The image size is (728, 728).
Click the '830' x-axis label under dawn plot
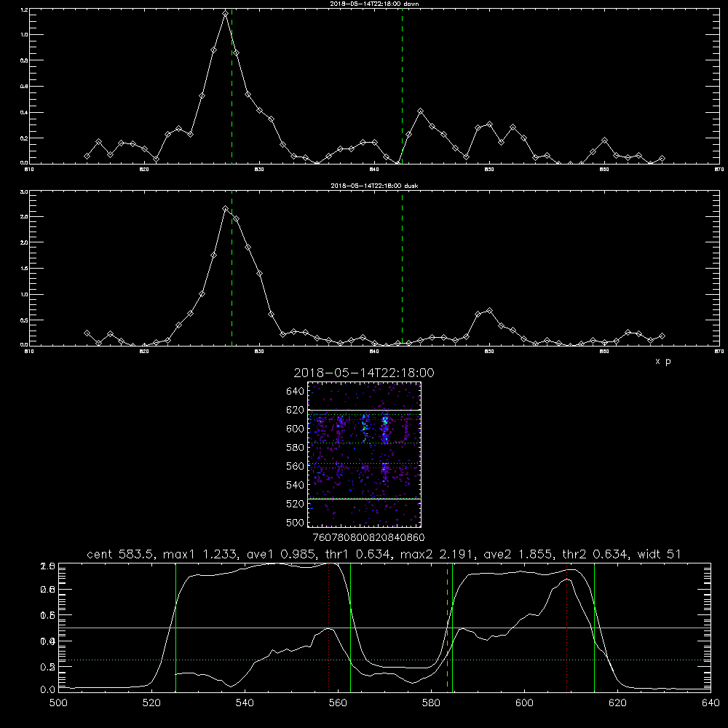point(259,170)
